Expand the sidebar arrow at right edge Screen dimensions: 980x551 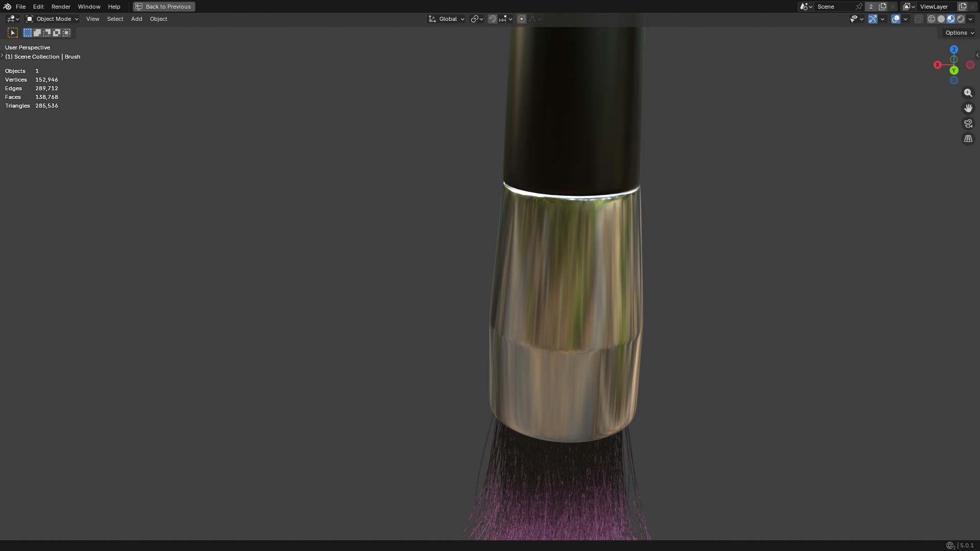(977, 55)
